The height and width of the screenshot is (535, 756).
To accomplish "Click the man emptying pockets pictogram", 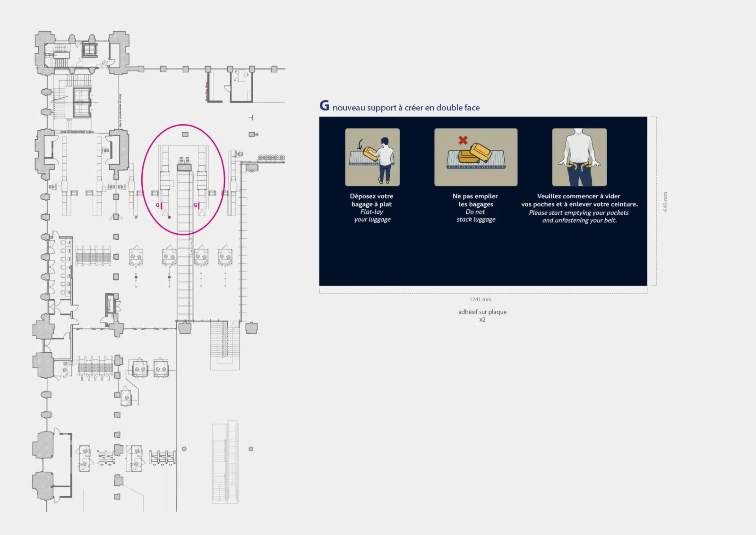I will pyautogui.click(x=579, y=157).
